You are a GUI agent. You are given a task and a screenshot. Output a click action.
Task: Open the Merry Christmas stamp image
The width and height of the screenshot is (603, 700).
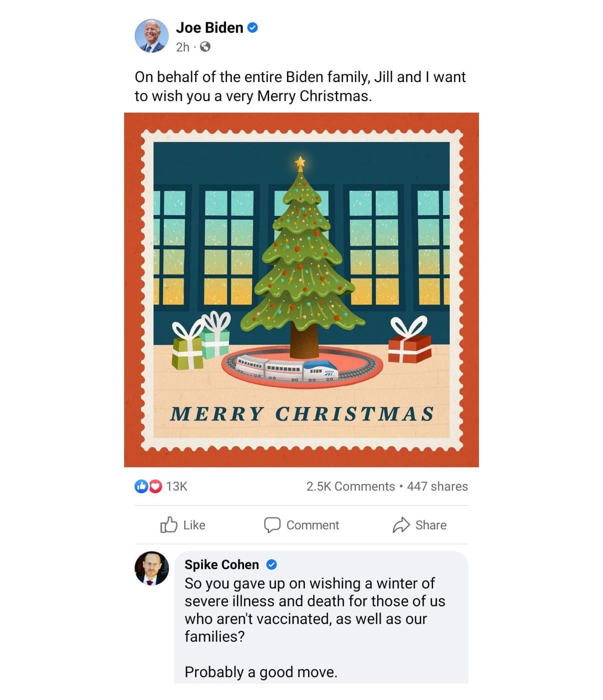tap(301, 289)
